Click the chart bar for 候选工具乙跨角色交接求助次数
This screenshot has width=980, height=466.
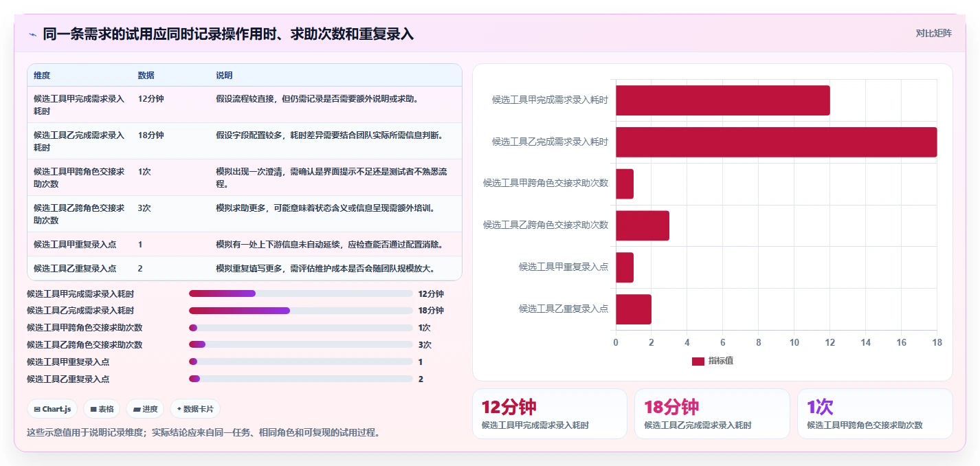pyautogui.click(x=643, y=225)
